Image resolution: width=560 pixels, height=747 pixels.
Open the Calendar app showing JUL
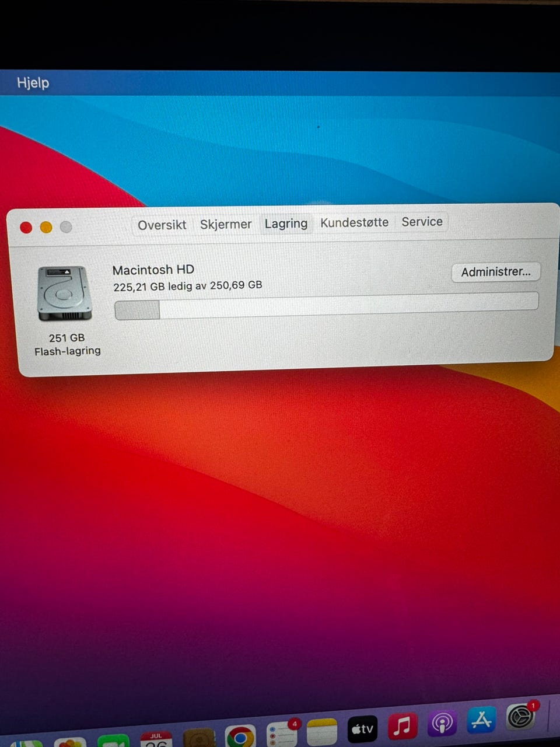click(156, 739)
